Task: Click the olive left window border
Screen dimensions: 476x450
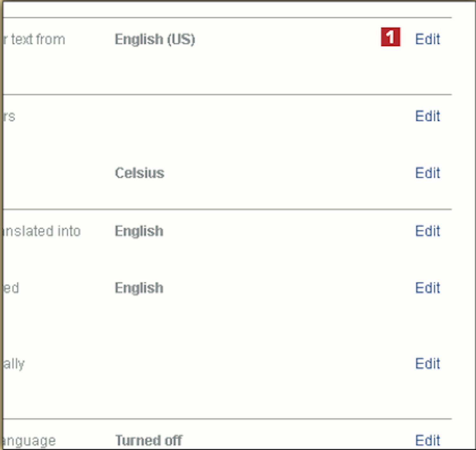Action: tap(1, 222)
